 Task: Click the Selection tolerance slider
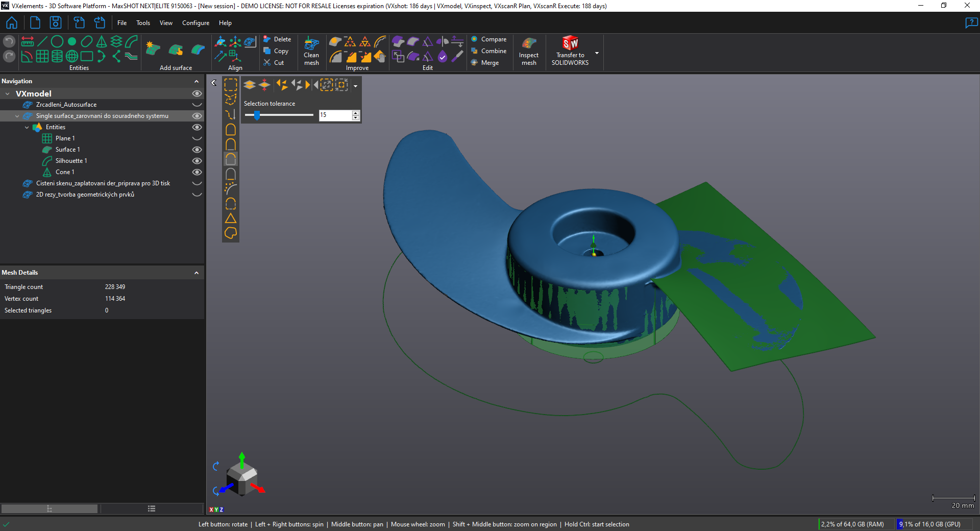[279, 115]
